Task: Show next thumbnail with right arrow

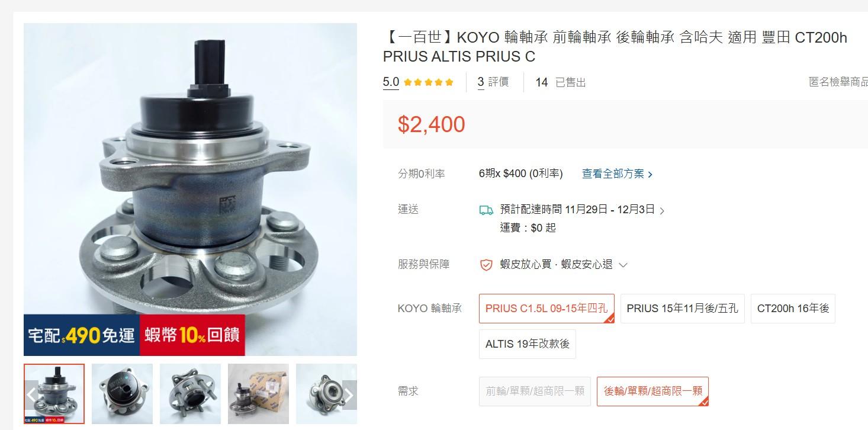Action: tap(349, 394)
